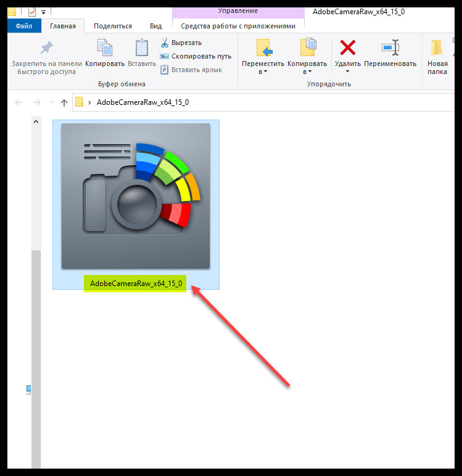Open Quick Access Toolbar customize dropdown
This screenshot has height=476, width=462.
click(43, 12)
